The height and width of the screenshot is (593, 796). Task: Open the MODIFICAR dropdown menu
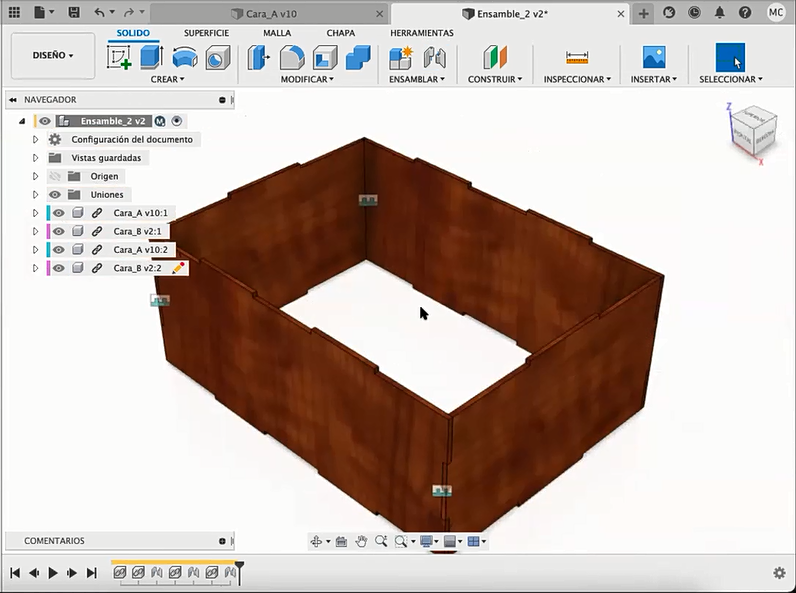pyautogui.click(x=307, y=79)
